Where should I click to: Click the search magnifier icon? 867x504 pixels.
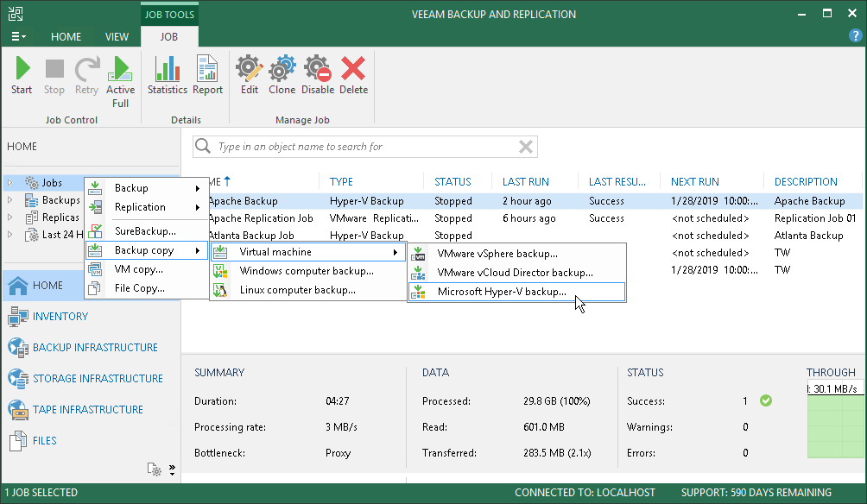click(x=203, y=146)
